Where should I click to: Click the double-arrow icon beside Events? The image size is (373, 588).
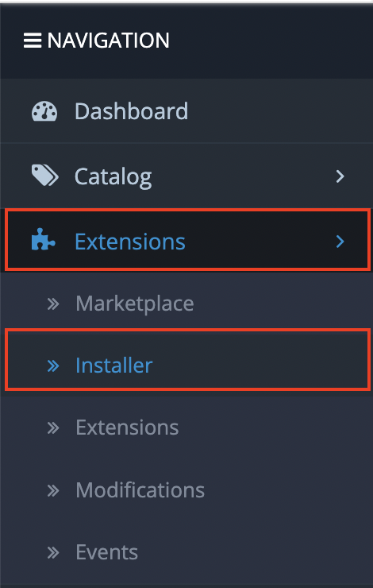[53, 552]
